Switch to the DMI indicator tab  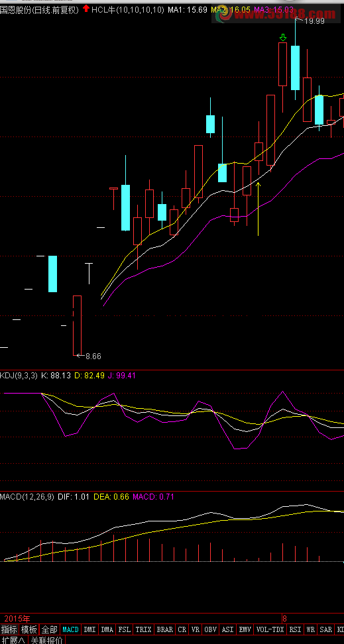coord(89,629)
